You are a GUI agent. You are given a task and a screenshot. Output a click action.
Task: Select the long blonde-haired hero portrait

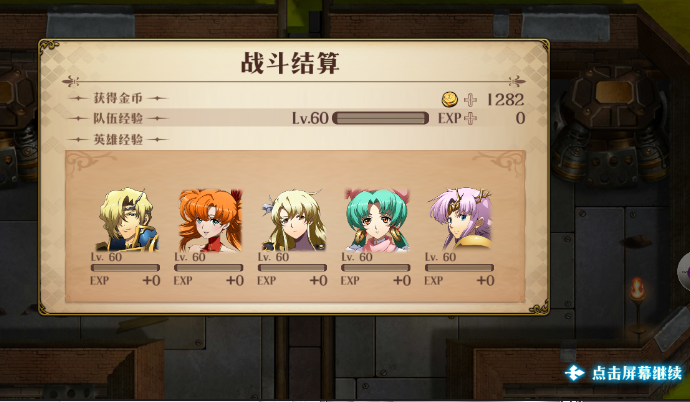coord(294,219)
